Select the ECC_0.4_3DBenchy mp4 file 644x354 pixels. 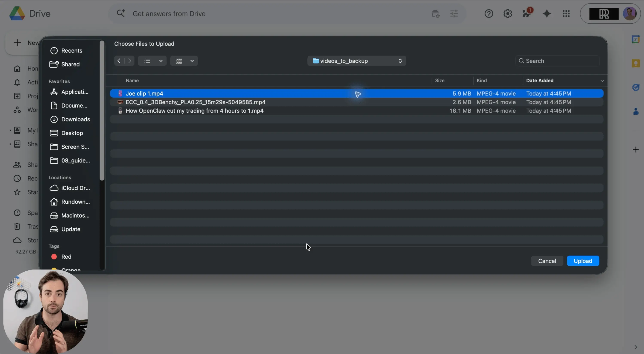pyautogui.click(x=195, y=102)
